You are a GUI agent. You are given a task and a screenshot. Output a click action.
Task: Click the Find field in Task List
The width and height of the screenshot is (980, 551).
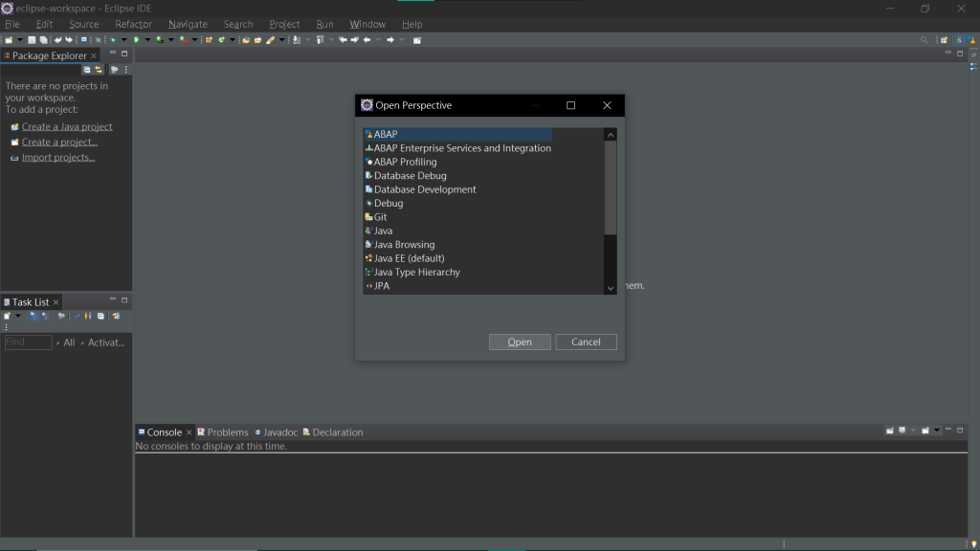[28, 342]
